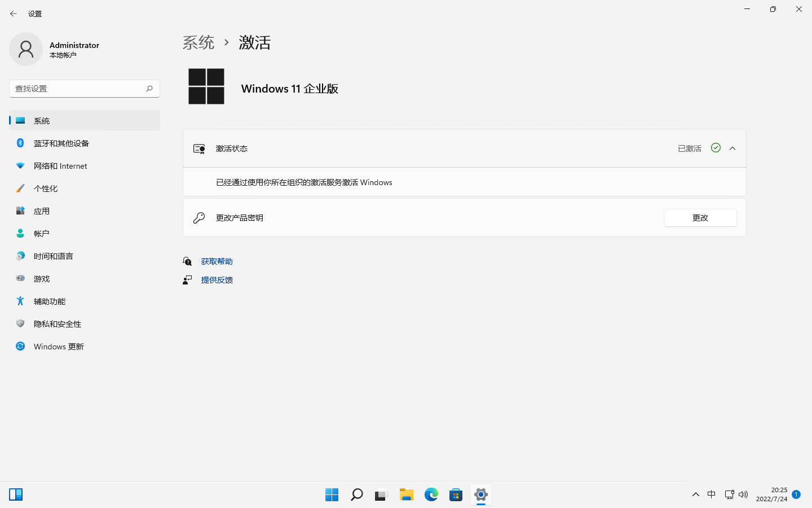Open the 提供反馈 link

217,280
